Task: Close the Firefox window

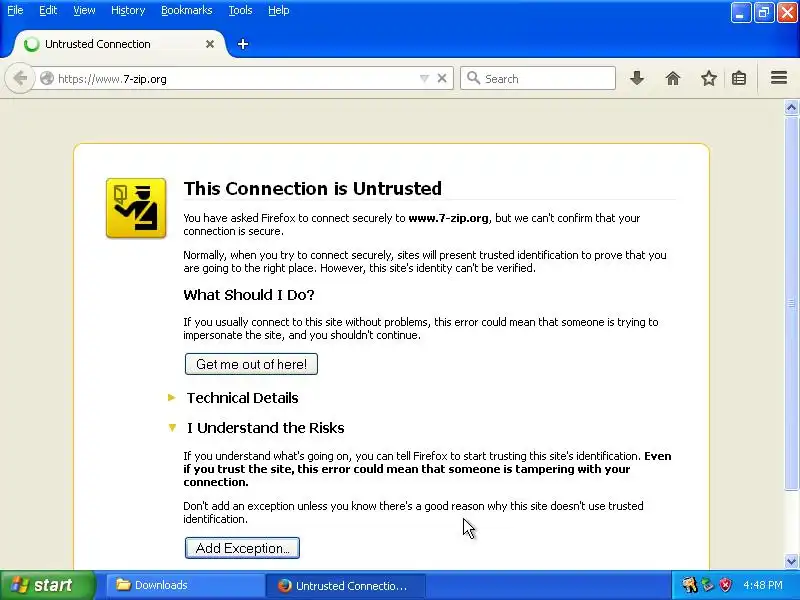Action: (787, 13)
